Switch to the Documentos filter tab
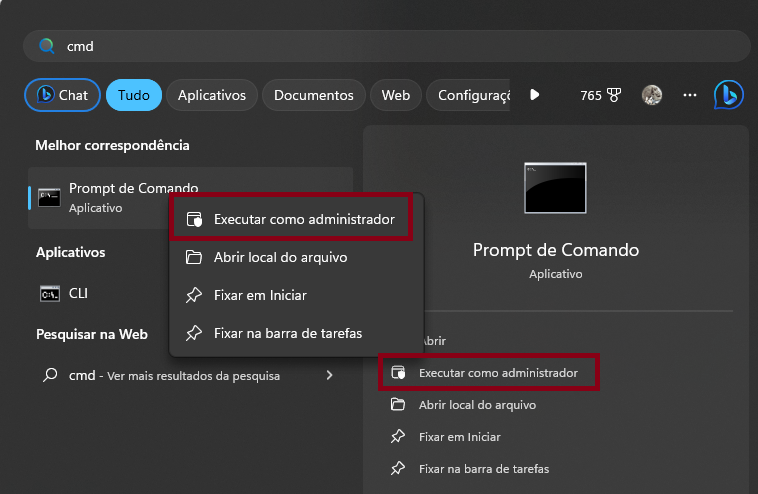Image resolution: width=758 pixels, height=494 pixels. click(314, 95)
